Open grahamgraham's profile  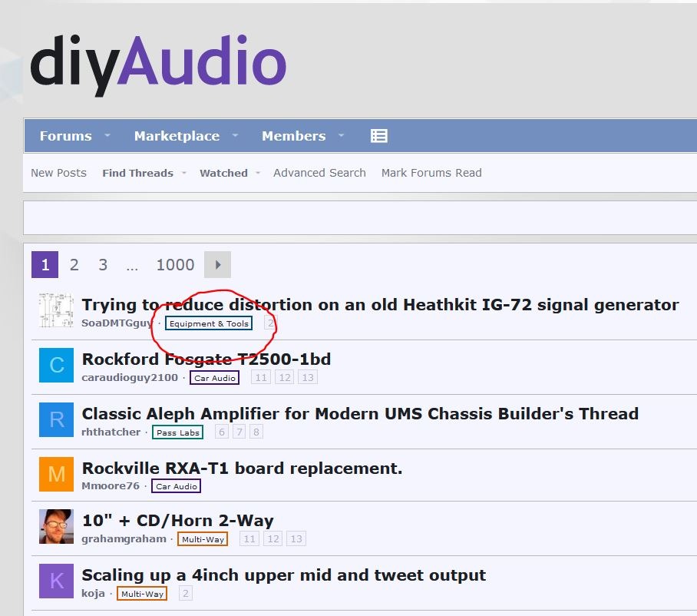(124, 538)
